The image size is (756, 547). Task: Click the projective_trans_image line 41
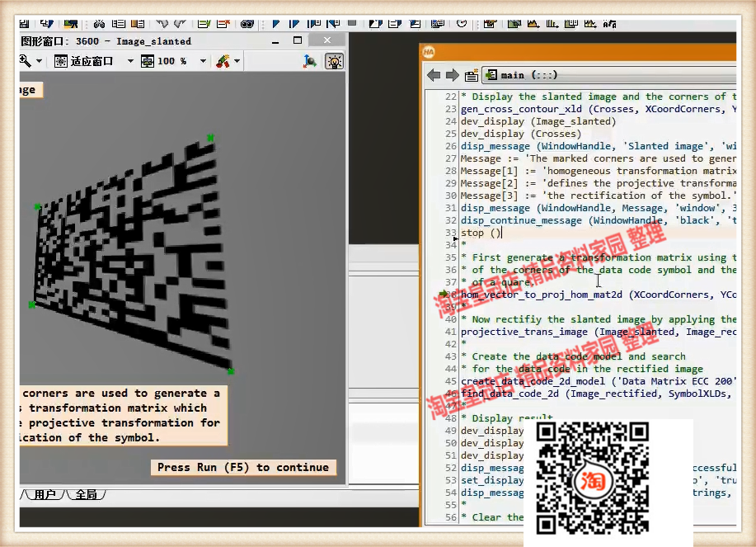tap(599, 332)
